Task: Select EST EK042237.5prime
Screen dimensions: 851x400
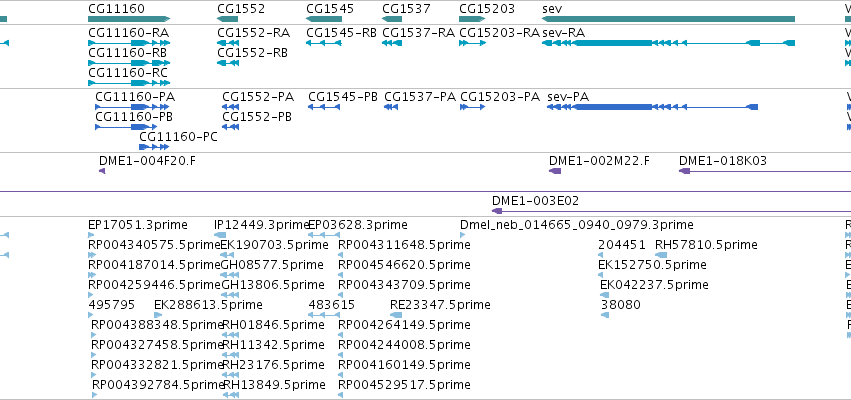Action: (x=605, y=295)
